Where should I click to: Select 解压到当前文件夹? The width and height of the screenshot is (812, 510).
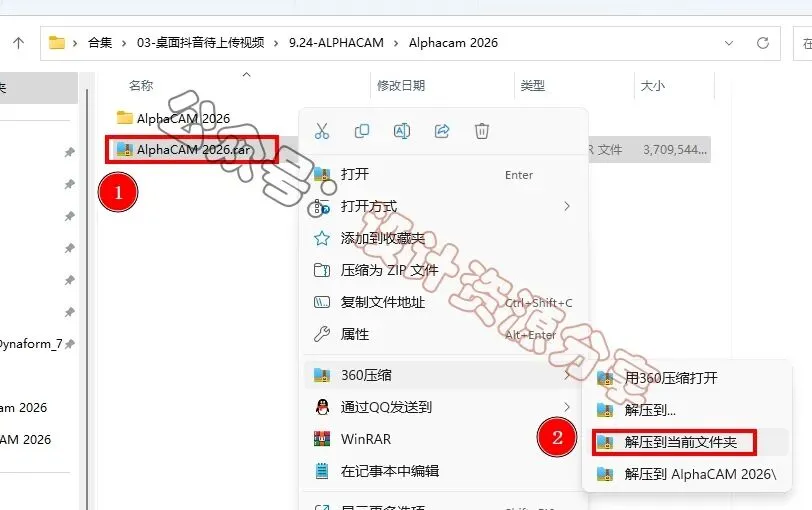[687, 443]
